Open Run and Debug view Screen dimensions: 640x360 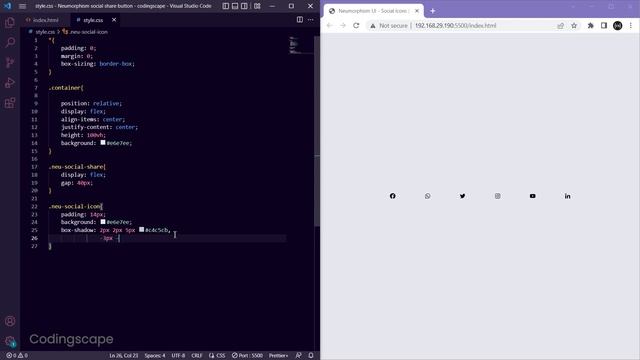pyautogui.click(x=10, y=82)
